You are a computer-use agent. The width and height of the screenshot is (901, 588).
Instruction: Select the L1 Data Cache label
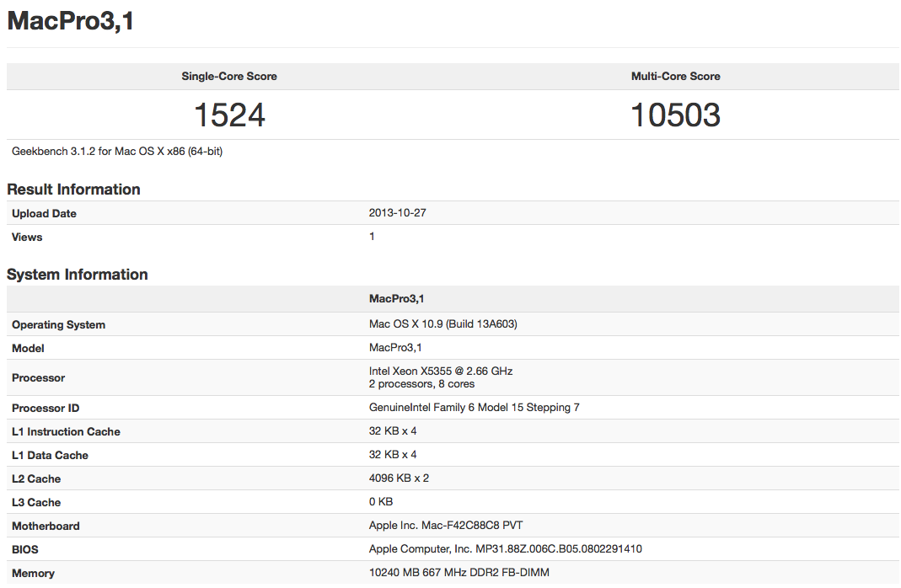50,456
